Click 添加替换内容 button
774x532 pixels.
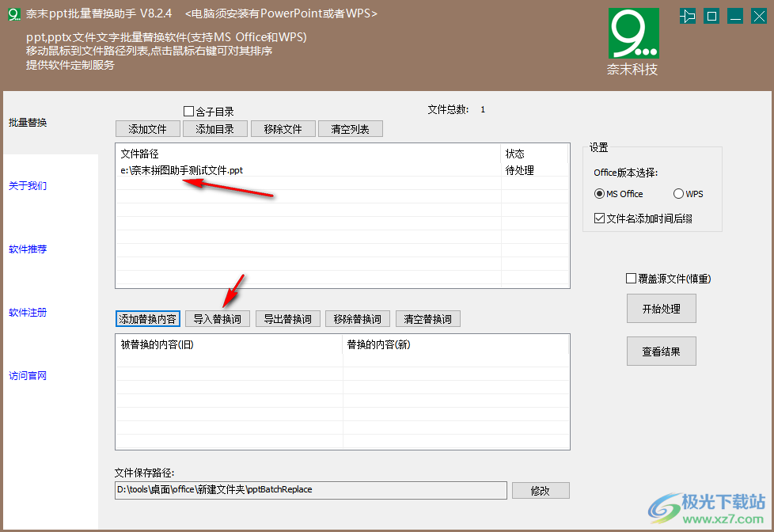147,318
